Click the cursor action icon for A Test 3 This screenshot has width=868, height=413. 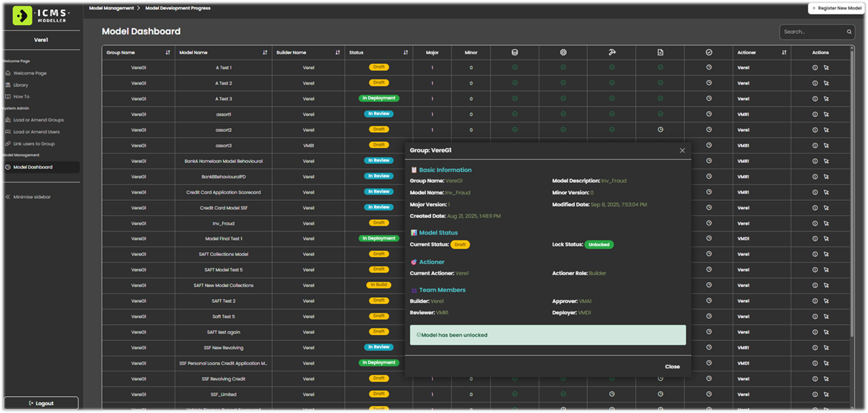pyautogui.click(x=826, y=99)
